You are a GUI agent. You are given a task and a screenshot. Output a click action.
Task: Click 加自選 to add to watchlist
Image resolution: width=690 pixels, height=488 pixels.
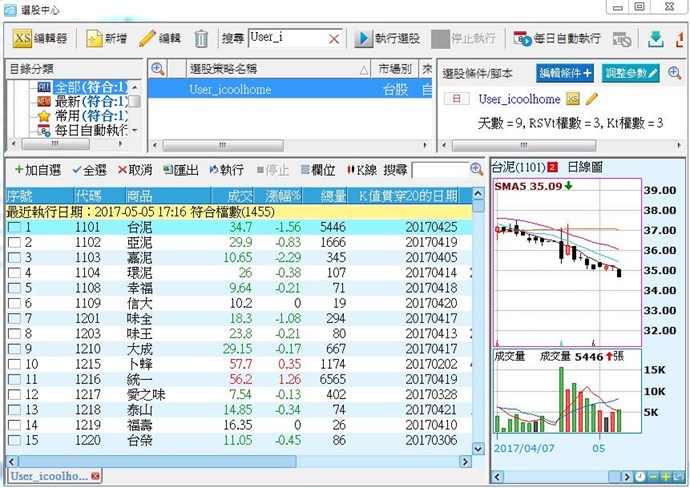pos(39,170)
